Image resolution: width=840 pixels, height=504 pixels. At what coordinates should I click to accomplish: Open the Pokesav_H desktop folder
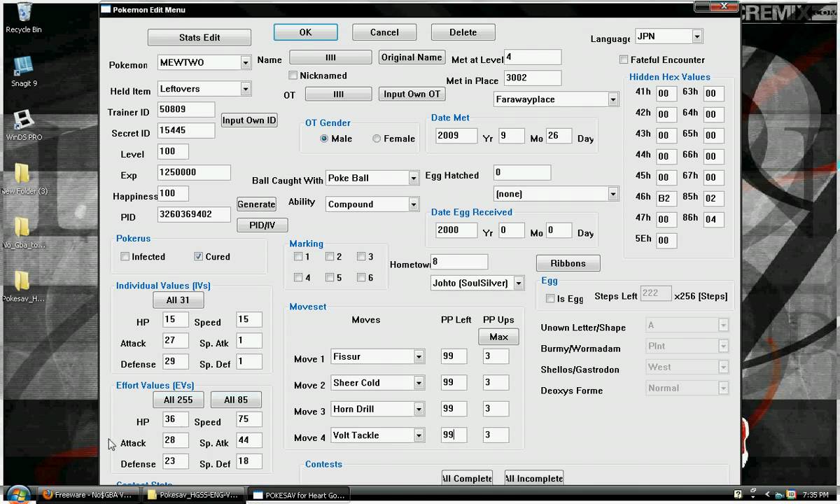(x=23, y=286)
